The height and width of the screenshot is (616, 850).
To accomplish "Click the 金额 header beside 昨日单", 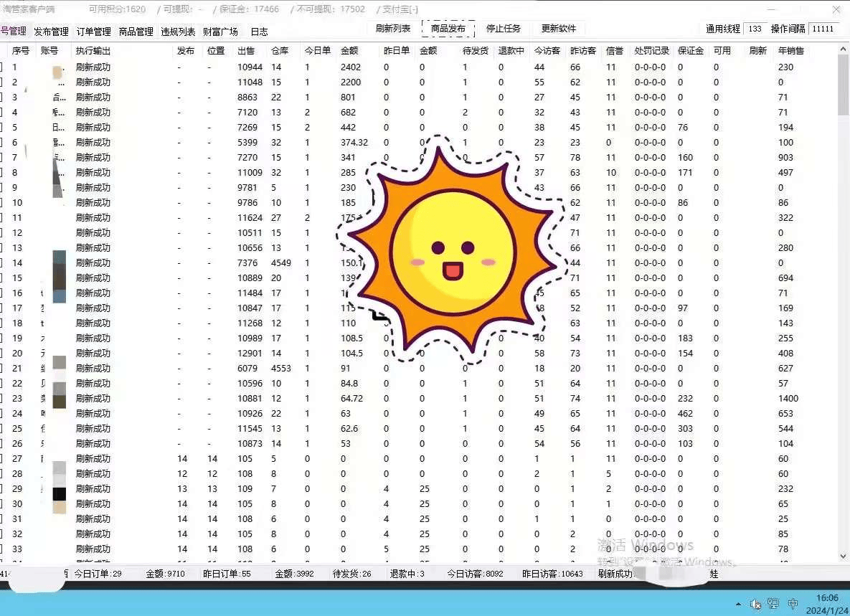I will [428, 50].
